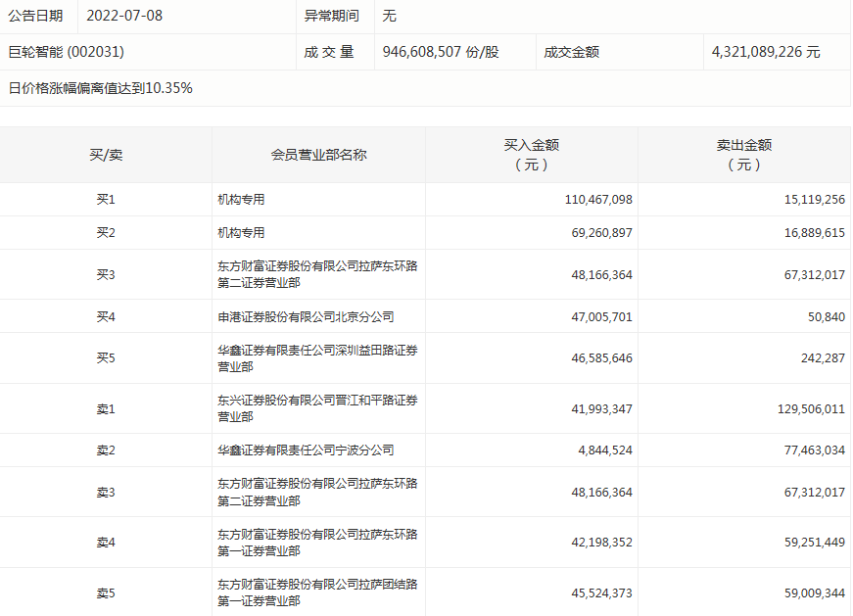Open 华鑫证券有限责任公司宁波分公司 entry

pos(306,450)
